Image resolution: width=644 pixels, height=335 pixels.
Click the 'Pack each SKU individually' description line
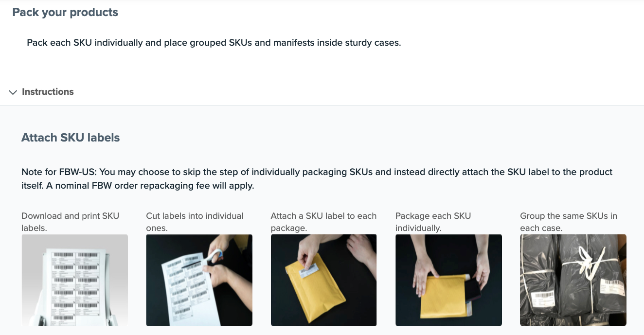214,42
